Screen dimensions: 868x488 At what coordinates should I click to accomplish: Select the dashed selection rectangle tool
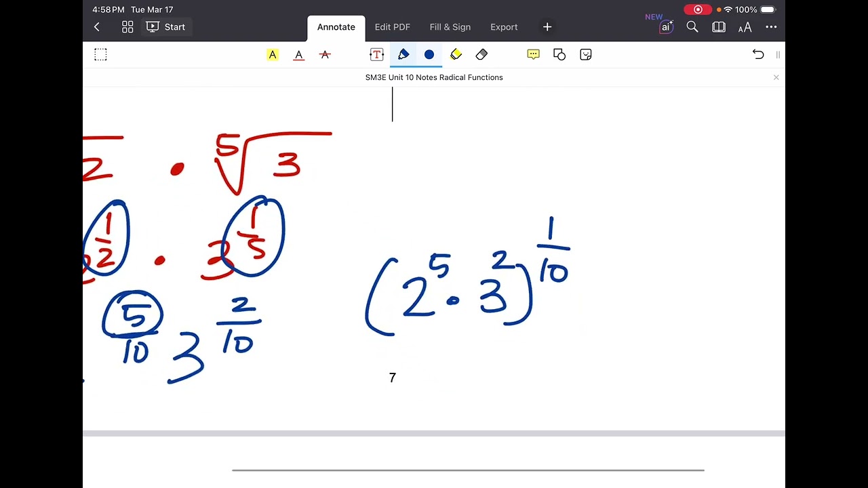pyautogui.click(x=100, y=55)
